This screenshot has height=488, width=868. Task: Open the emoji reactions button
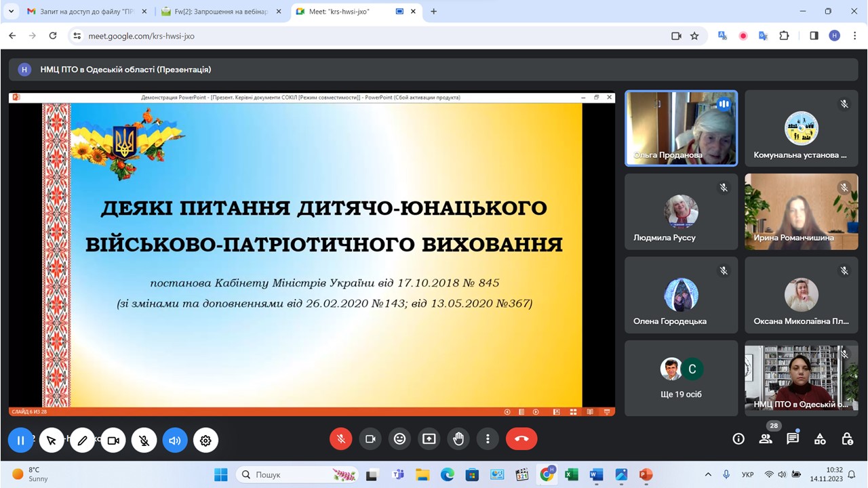point(399,439)
